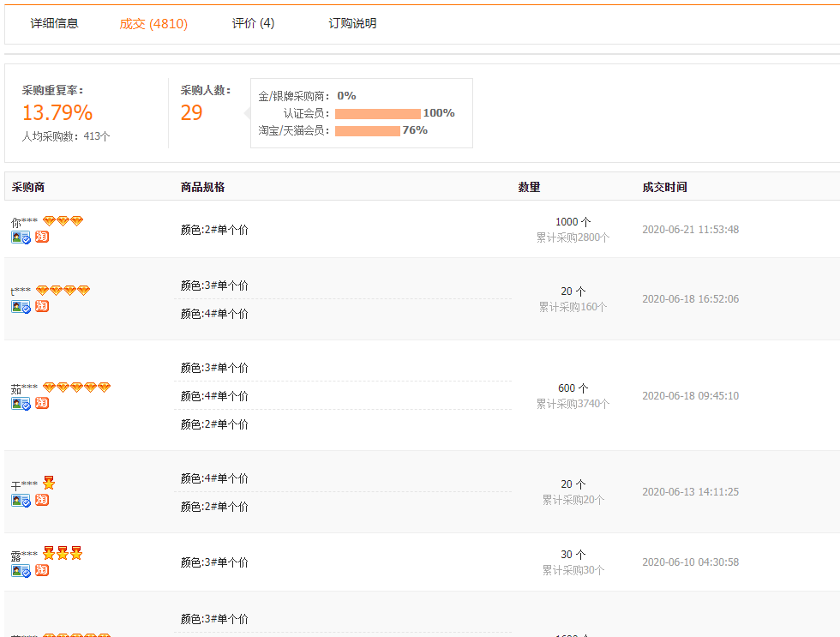The image size is (840, 637).
Task: Switch to the 评价 (4) tab
Action: 252,23
